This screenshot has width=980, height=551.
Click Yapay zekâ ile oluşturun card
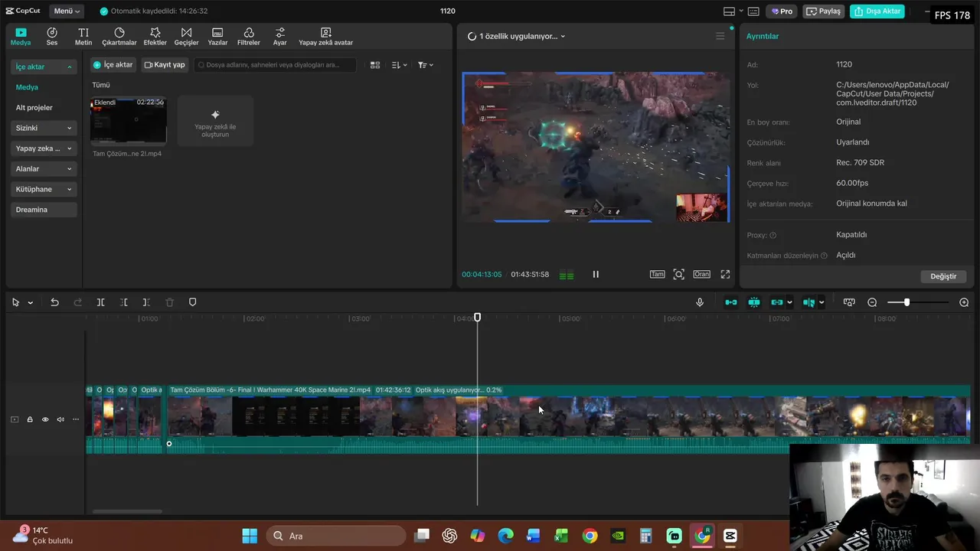click(x=215, y=121)
